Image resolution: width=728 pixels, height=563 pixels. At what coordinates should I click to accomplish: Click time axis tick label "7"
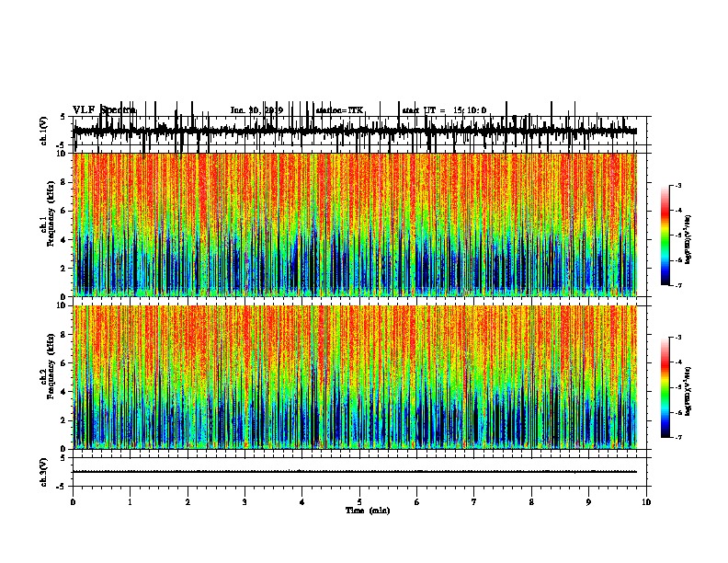pos(474,502)
